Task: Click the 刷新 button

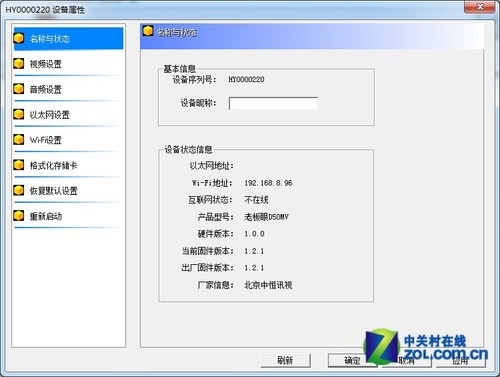Action: pyautogui.click(x=285, y=360)
